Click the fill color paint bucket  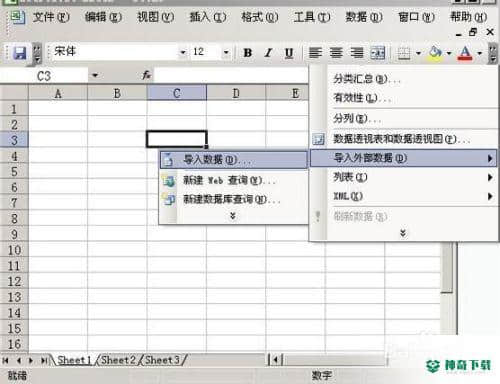435,53
